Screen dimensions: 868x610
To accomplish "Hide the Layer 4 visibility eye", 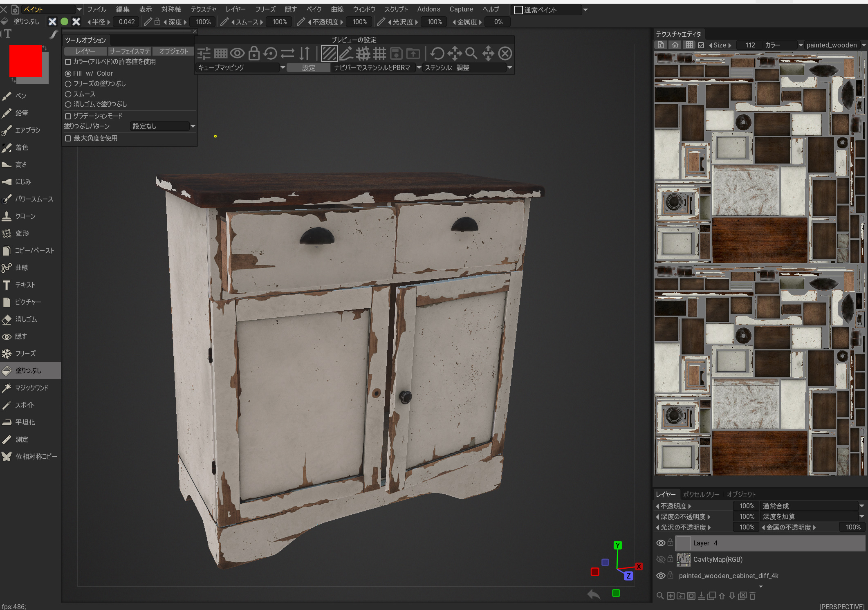I will coord(660,543).
